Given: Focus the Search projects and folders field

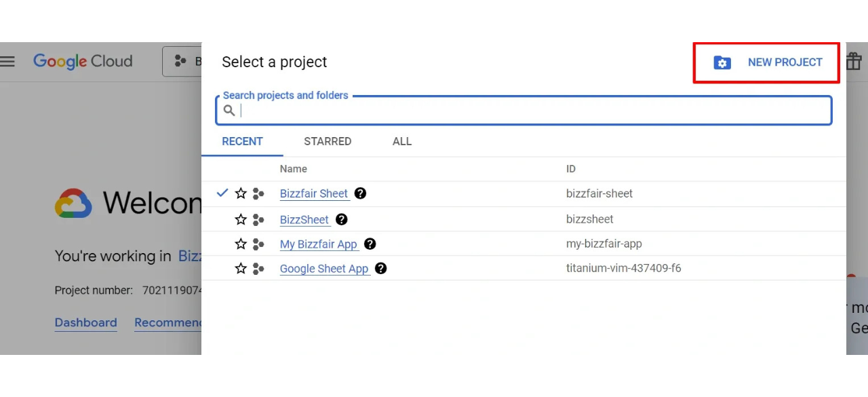Looking at the screenshot, I should pos(524,111).
